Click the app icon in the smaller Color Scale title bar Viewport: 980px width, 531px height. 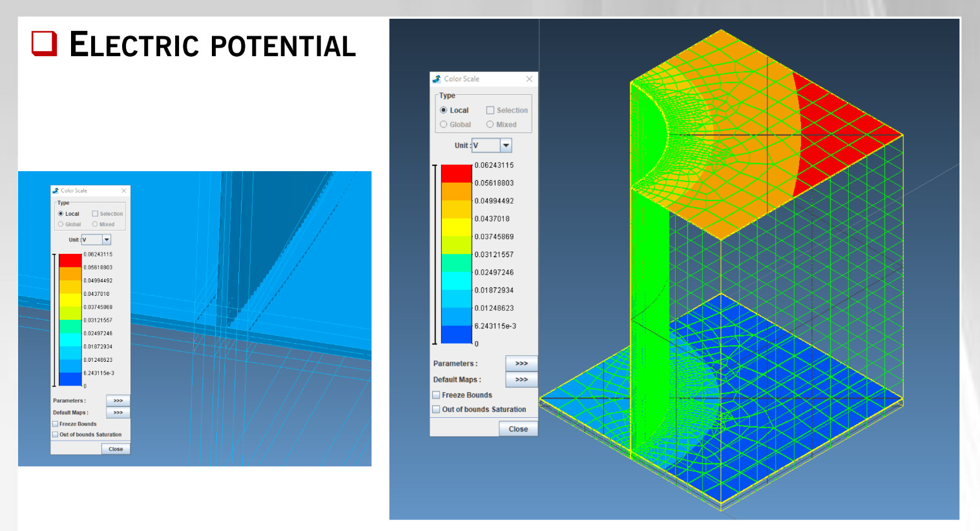pos(56,191)
